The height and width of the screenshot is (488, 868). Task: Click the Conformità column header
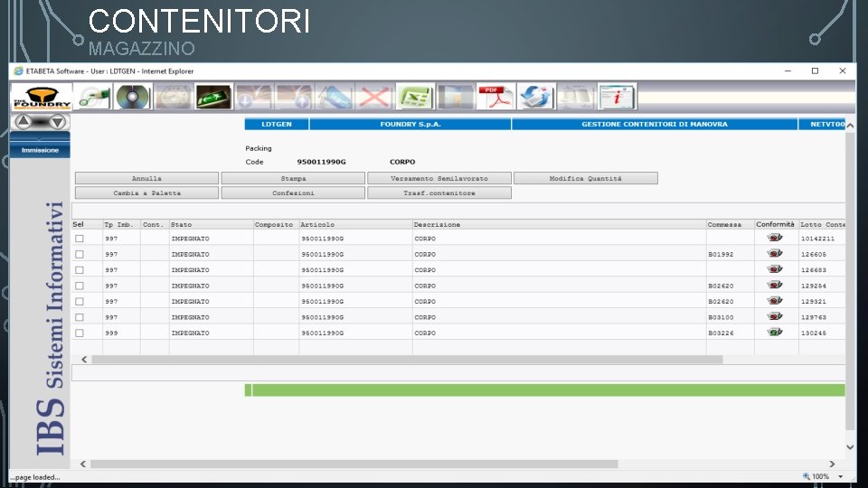click(x=775, y=225)
